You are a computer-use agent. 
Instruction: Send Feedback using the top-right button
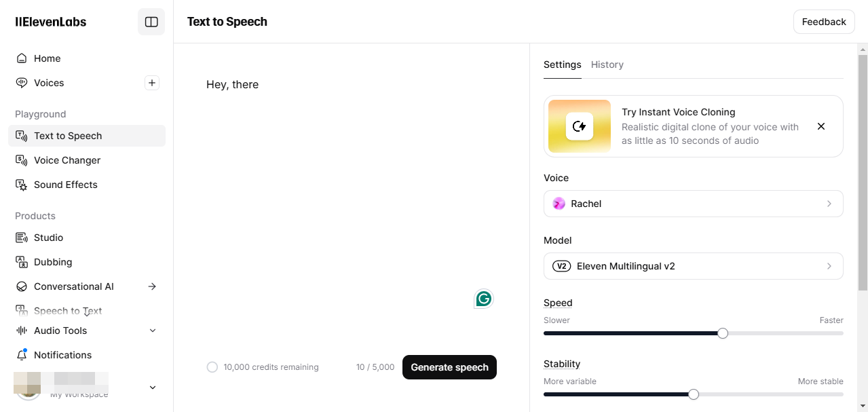tap(823, 22)
